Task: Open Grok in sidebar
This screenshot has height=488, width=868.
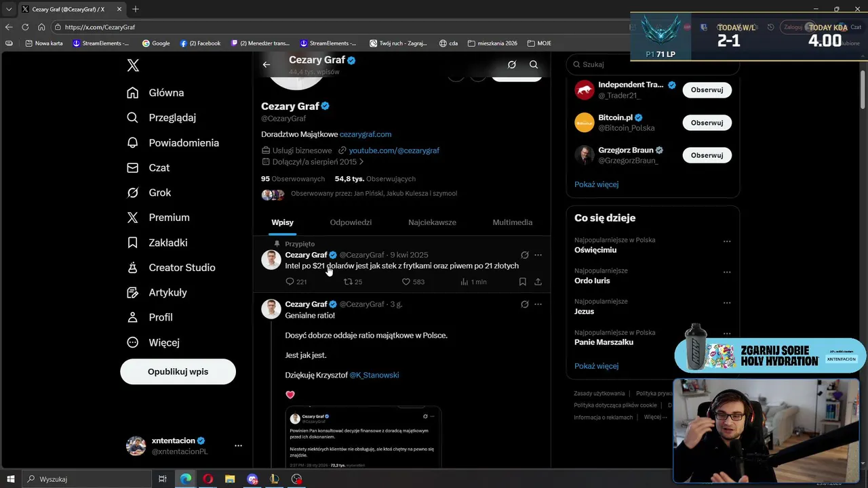Action: coord(149,192)
